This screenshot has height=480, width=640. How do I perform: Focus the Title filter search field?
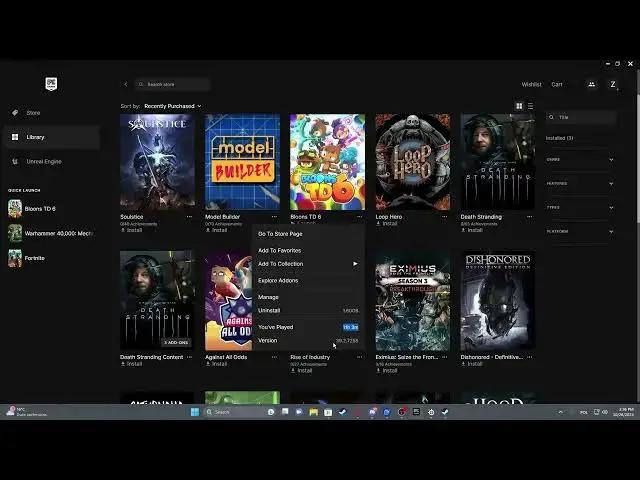[x=580, y=117]
